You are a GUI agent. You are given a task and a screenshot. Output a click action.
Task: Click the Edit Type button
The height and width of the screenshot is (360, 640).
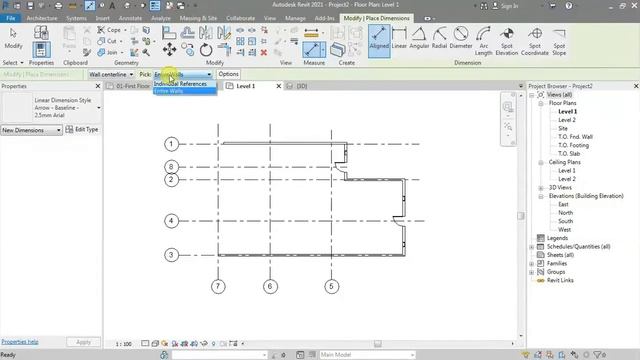82,129
